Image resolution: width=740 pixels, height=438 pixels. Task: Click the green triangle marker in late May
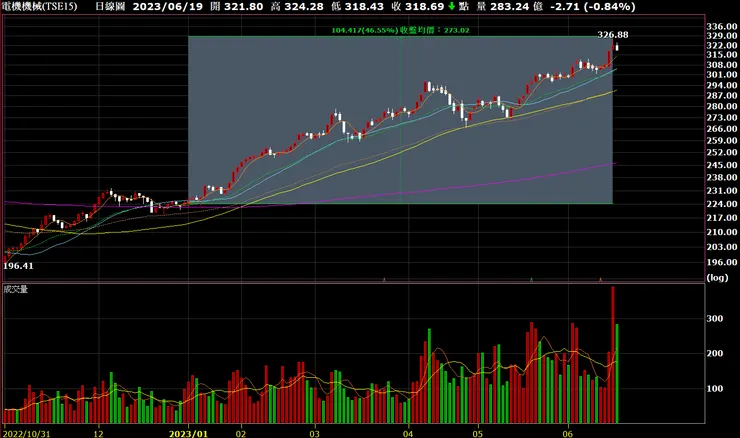pyautogui.click(x=531, y=279)
